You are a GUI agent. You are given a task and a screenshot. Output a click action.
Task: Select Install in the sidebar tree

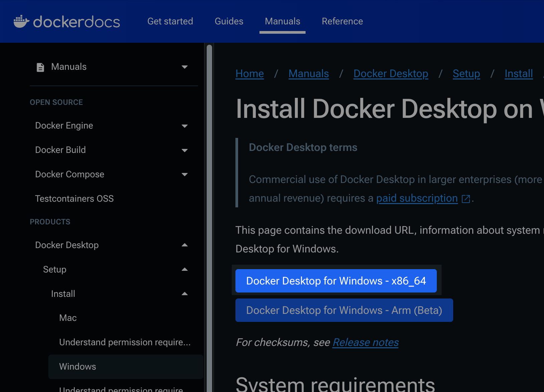[63, 294]
